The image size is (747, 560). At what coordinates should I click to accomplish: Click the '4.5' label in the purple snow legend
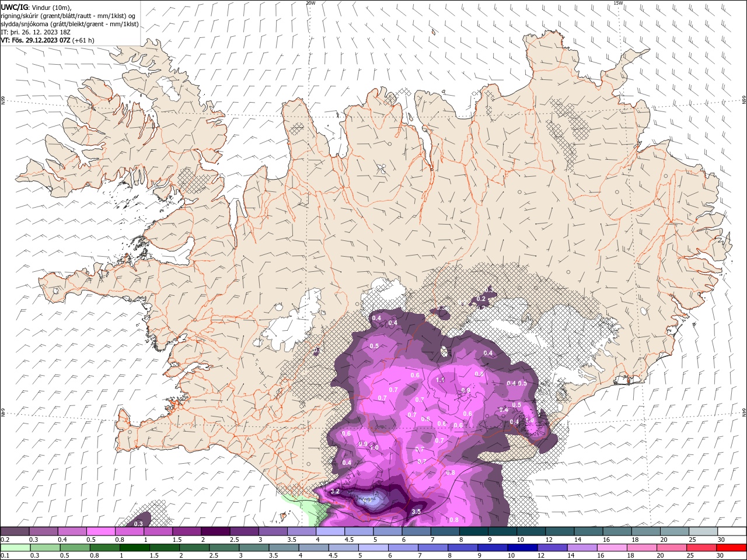point(349,540)
